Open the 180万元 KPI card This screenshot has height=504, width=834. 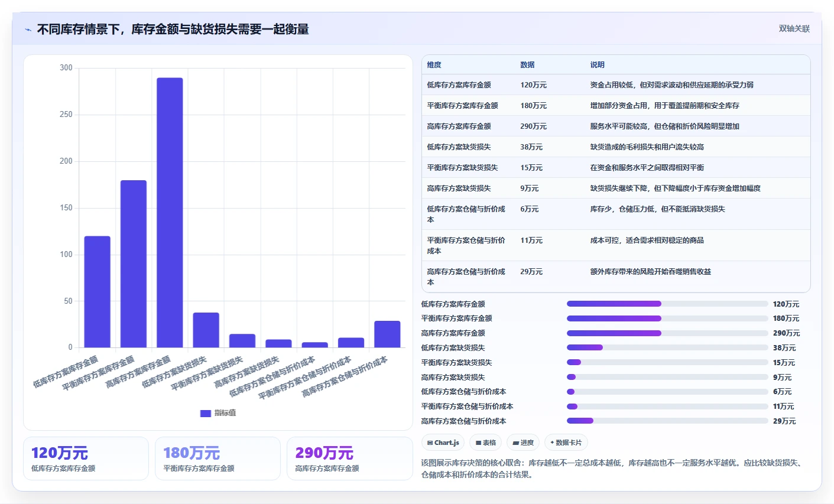click(x=218, y=459)
